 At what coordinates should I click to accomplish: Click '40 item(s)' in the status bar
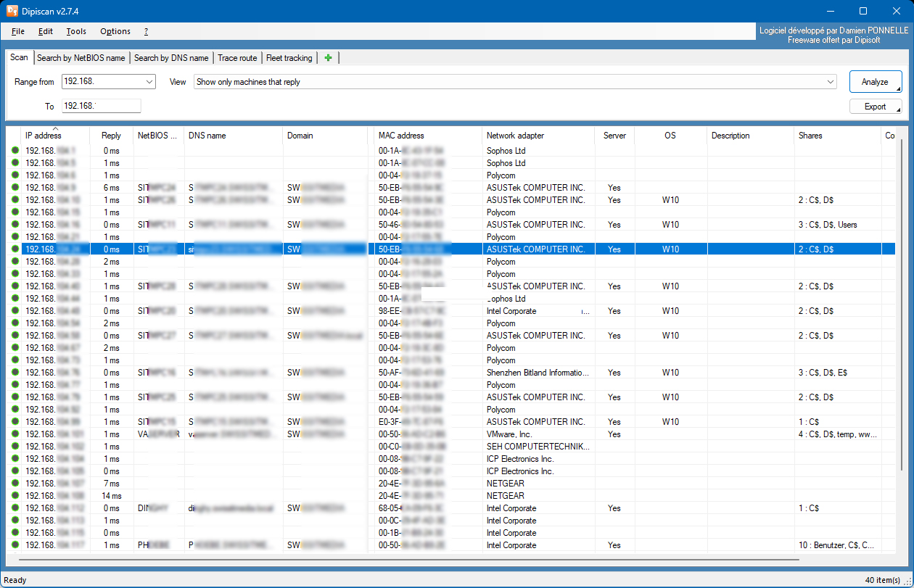[x=884, y=580]
